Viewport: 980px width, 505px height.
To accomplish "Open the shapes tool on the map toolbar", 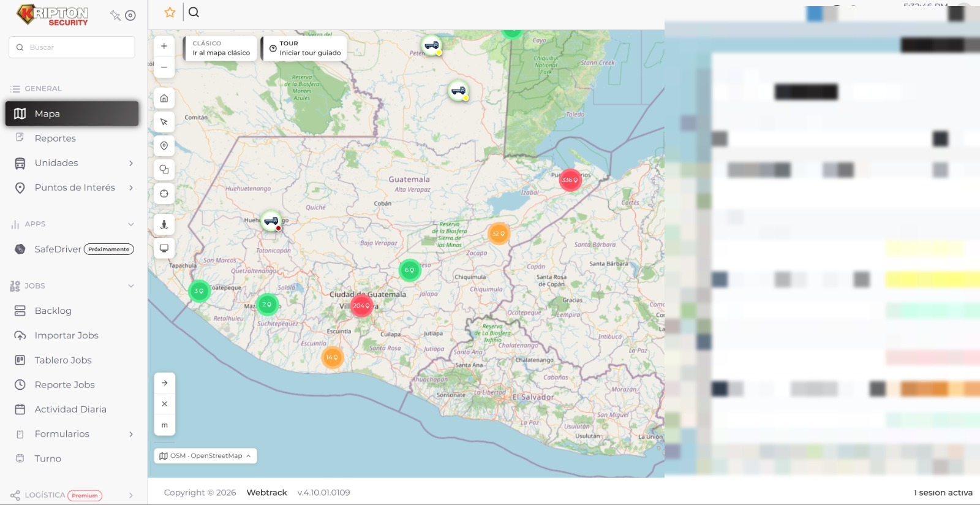I will point(164,170).
